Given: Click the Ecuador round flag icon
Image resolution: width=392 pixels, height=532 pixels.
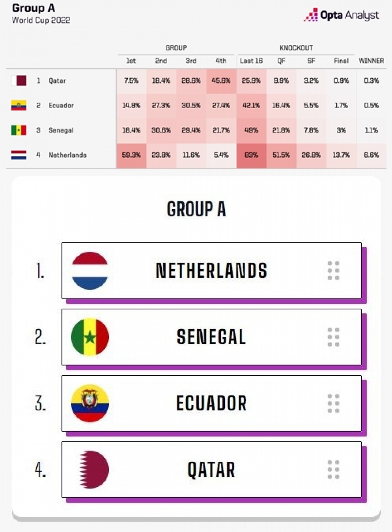Looking at the screenshot, I should point(90,403).
